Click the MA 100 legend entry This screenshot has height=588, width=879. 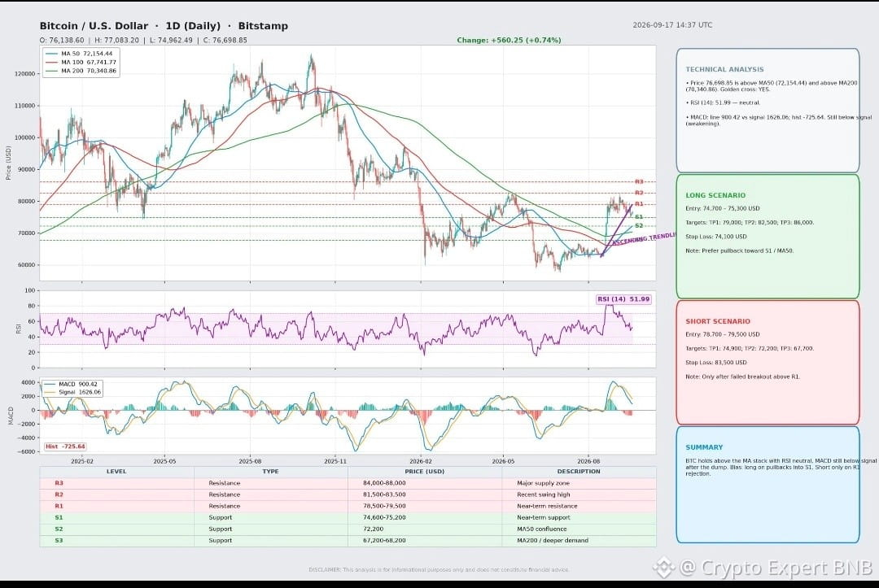coord(81,62)
